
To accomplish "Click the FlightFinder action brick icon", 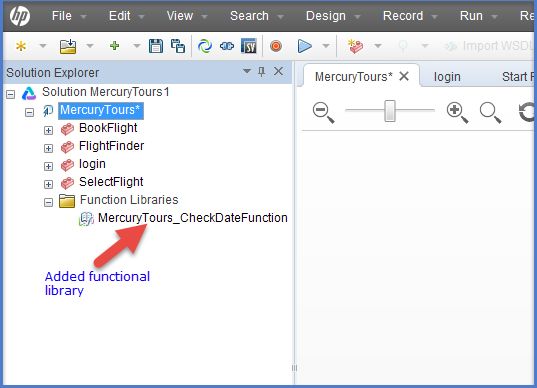I will (67, 147).
